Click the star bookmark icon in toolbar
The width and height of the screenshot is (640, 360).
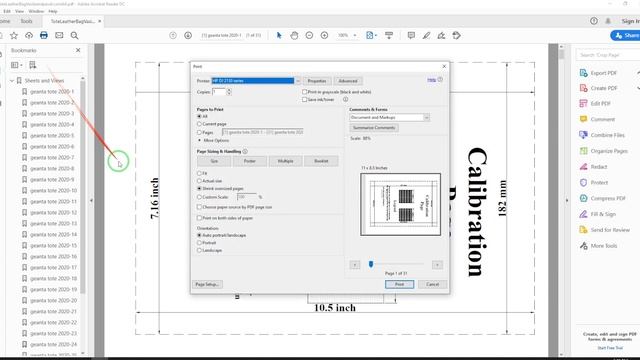click(14, 36)
